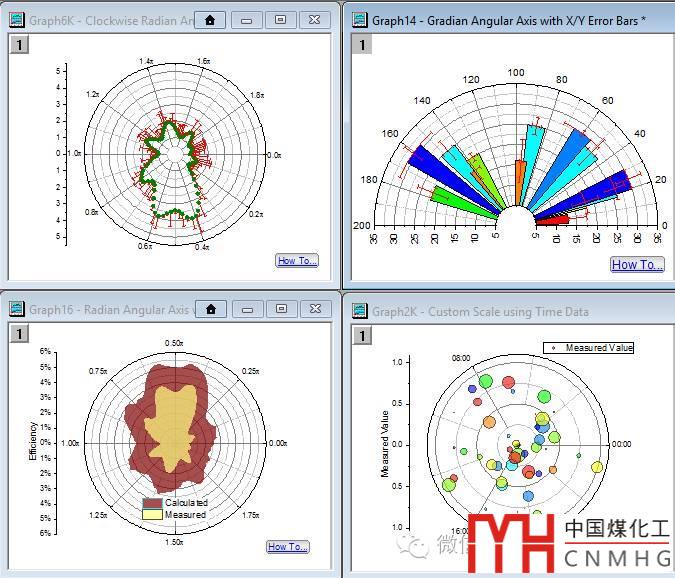Minimize the Graph6K window
Image resolution: width=675 pixels, height=578 pixels.
tap(247, 20)
